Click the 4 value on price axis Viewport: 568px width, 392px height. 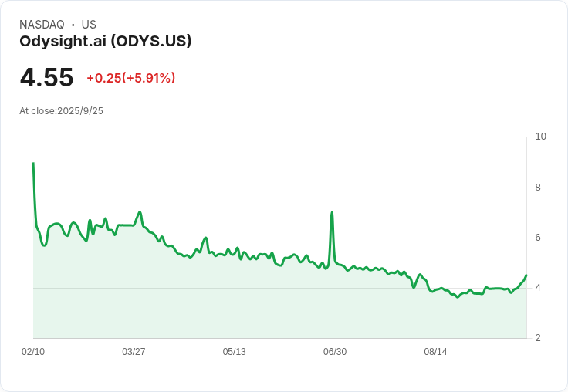538,288
